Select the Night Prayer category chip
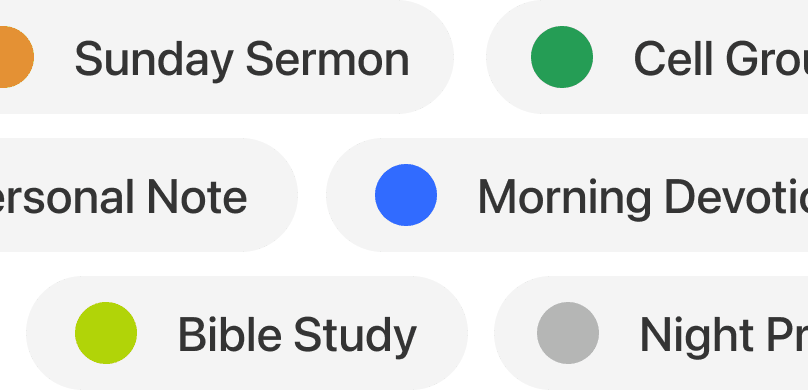808x390 pixels. [x=651, y=333]
